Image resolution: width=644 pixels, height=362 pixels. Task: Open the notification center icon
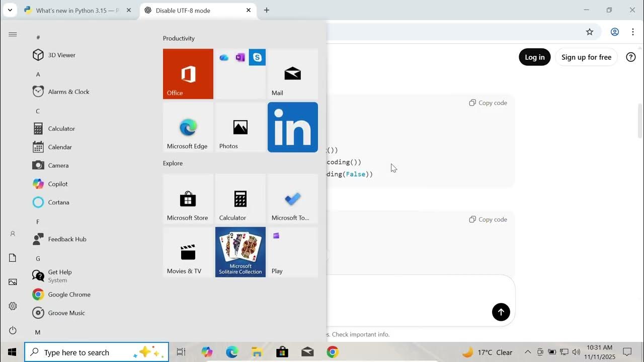coord(627,352)
